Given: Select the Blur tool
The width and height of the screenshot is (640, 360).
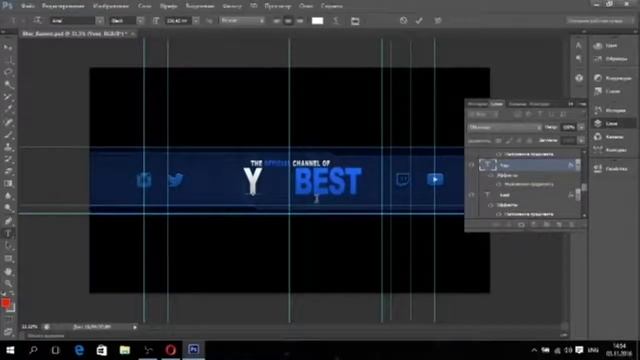Looking at the screenshot, I should click(x=8, y=196).
